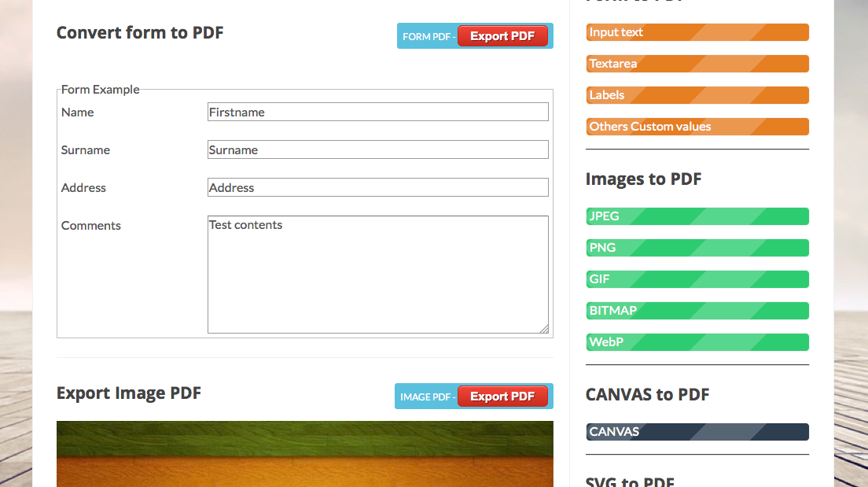Click the Convert form to PDF heading

pyautogui.click(x=140, y=32)
